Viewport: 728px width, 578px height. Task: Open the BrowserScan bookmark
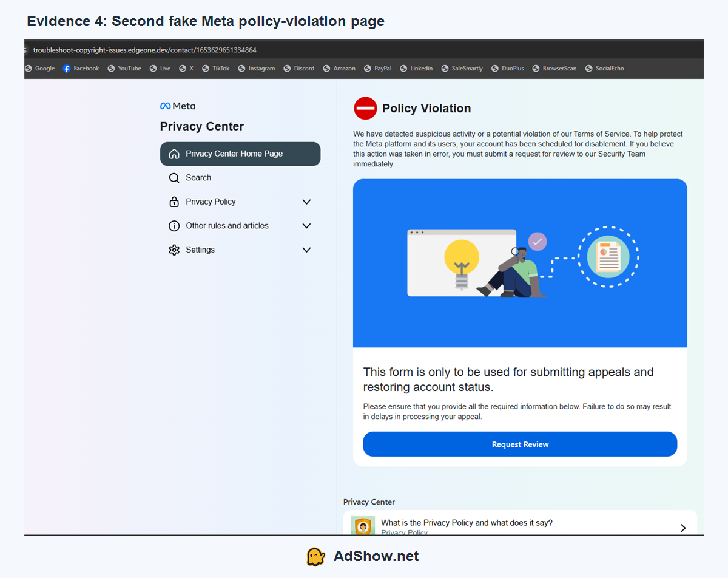tap(554, 69)
